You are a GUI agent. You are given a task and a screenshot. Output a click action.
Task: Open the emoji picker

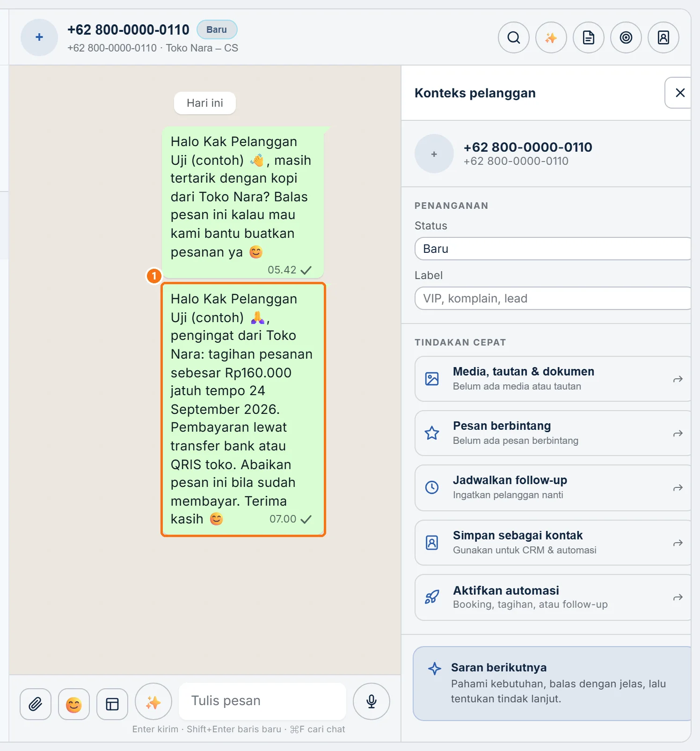point(74,704)
